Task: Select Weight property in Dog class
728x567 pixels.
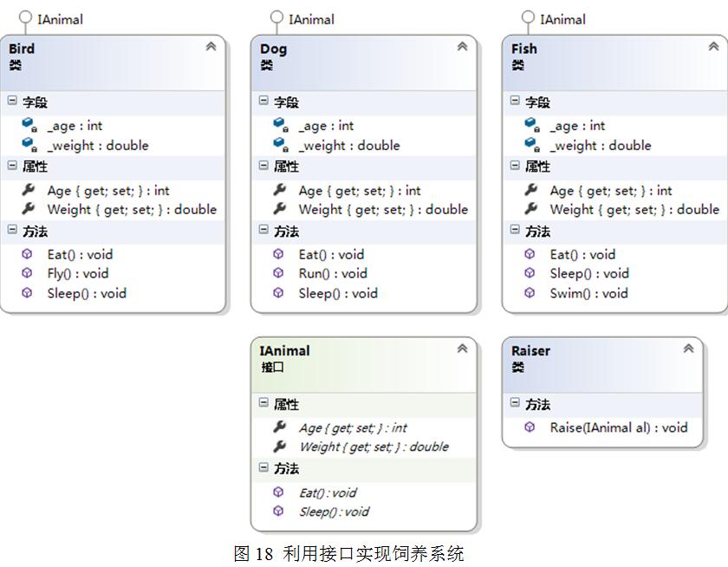Action: [x=383, y=210]
